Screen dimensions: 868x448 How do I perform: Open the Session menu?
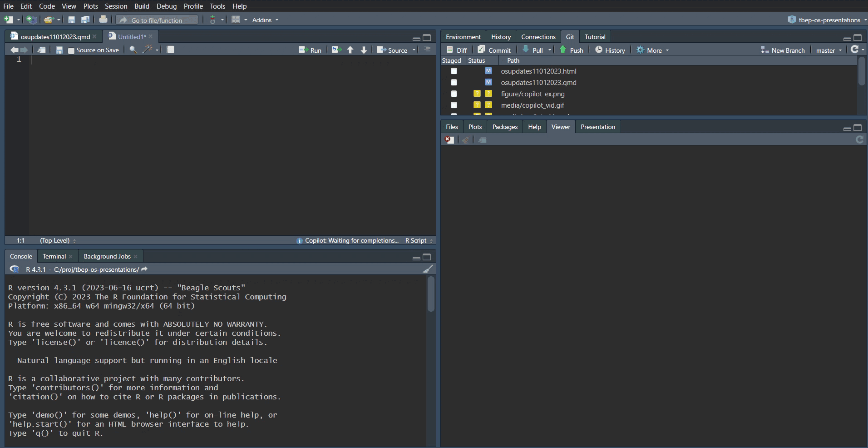116,6
